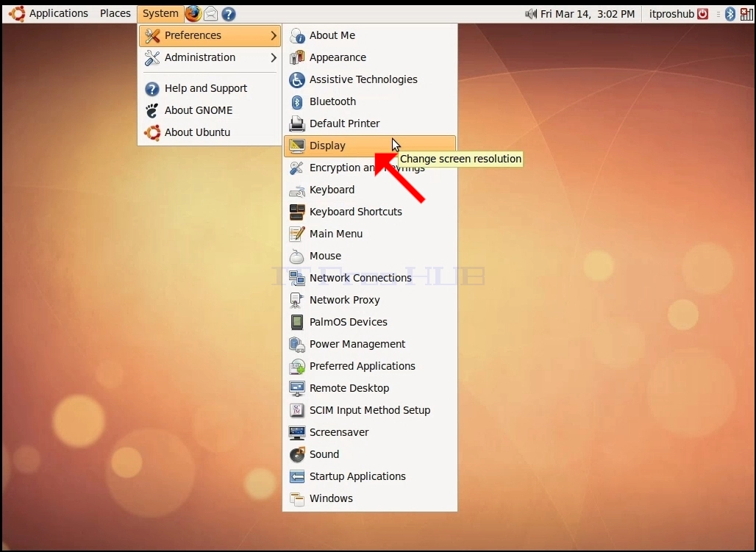The width and height of the screenshot is (756, 552).
Task: Select the Network Connections label
Action: tap(360, 278)
